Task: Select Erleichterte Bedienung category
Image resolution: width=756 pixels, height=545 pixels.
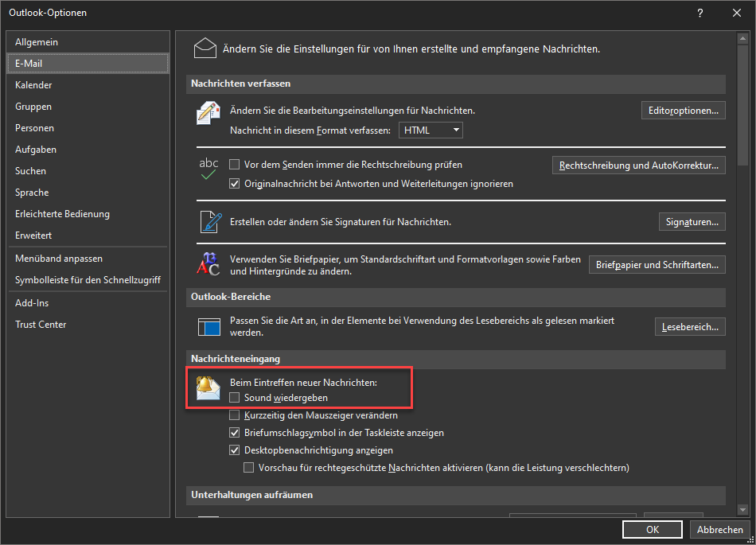Action: (x=88, y=213)
